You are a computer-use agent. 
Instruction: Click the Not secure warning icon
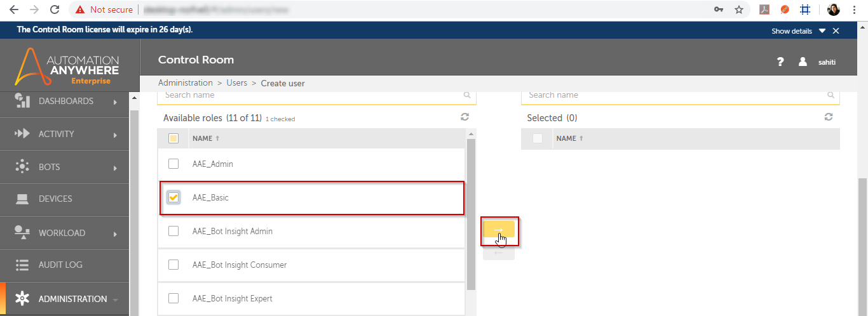[80, 10]
